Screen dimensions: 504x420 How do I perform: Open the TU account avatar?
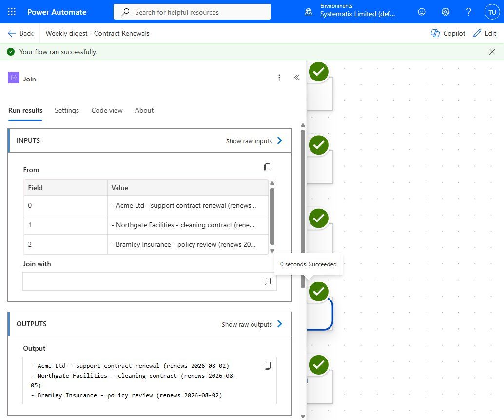492,12
